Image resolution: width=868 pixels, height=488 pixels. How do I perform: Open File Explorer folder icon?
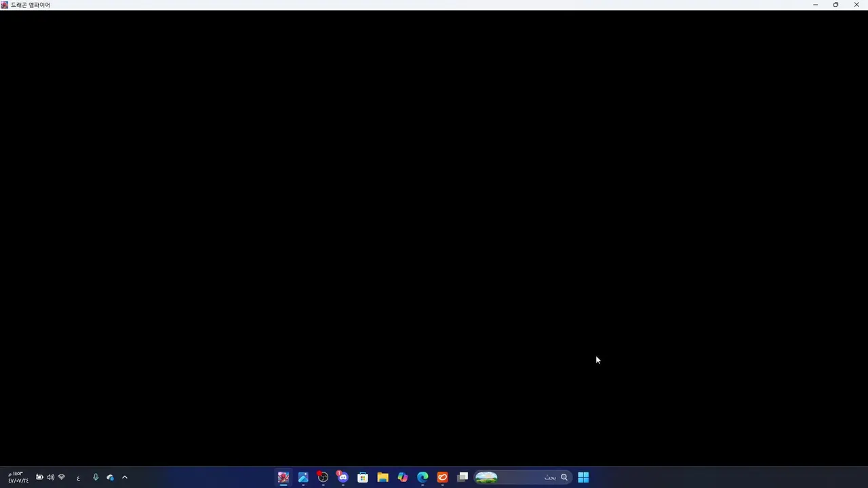382,477
